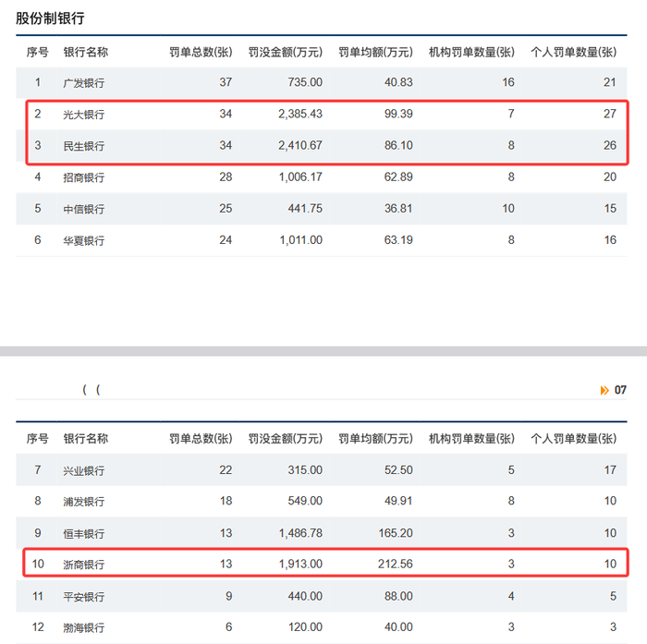Click the total tickets value 22
This screenshot has width=647, height=644.
point(226,470)
